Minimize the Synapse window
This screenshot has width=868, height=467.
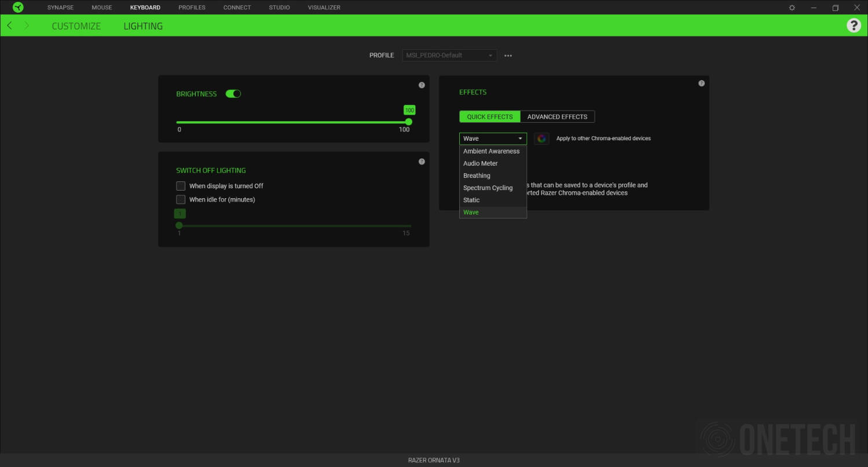pos(814,8)
